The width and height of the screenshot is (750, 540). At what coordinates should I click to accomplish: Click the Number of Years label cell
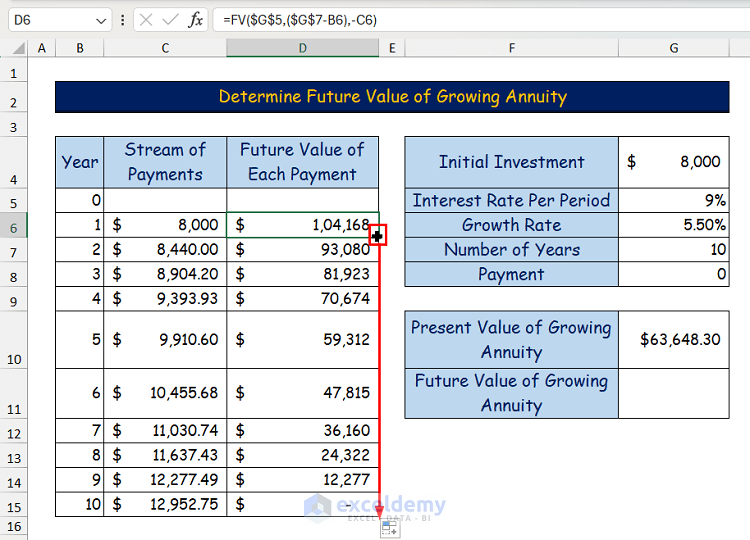(512, 249)
